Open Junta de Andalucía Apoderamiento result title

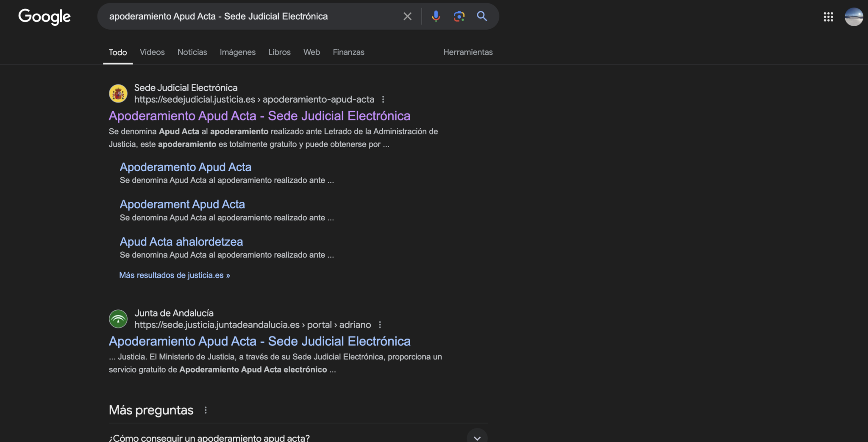tap(259, 342)
